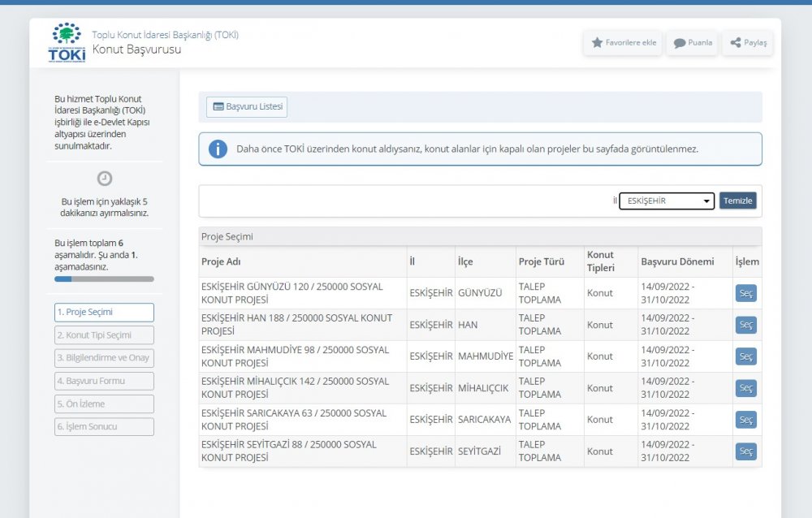Select the MİHALIÇÇIK project with Seç

pos(745,388)
